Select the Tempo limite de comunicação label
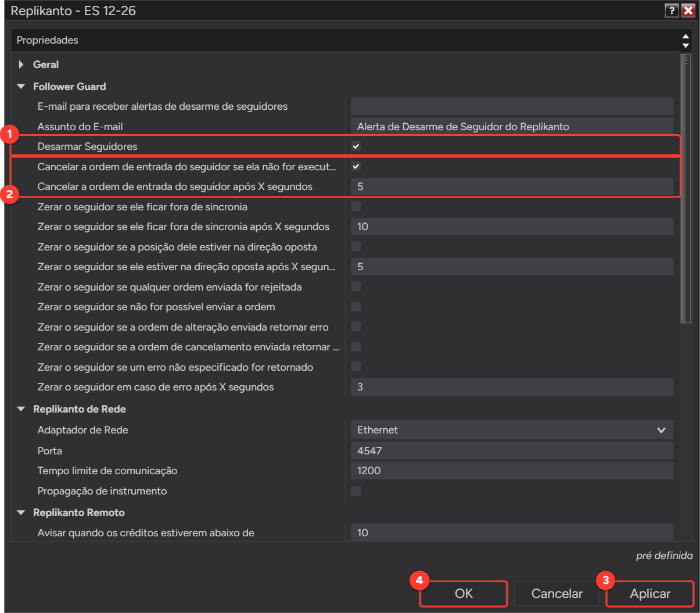 pyautogui.click(x=107, y=471)
